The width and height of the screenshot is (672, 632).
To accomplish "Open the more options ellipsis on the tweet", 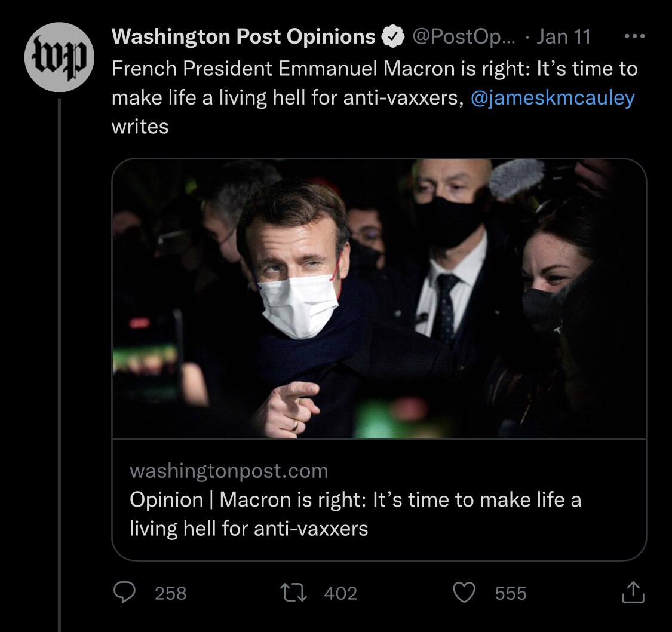I will (x=634, y=36).
